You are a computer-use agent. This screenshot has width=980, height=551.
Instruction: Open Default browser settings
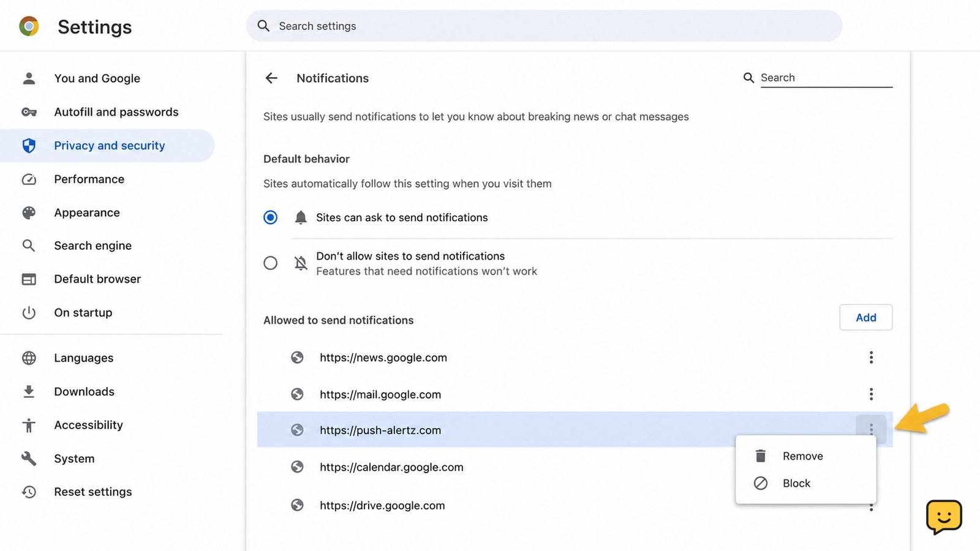107,279
